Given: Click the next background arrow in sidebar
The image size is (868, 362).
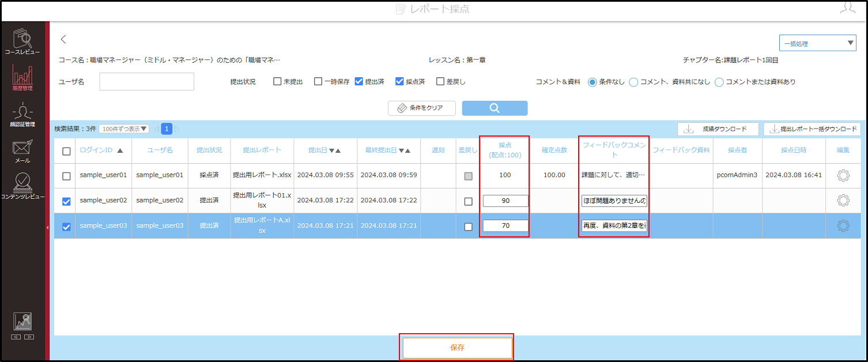Looking at the screenshot, I should pyautogui.click(x=29, y=337).
